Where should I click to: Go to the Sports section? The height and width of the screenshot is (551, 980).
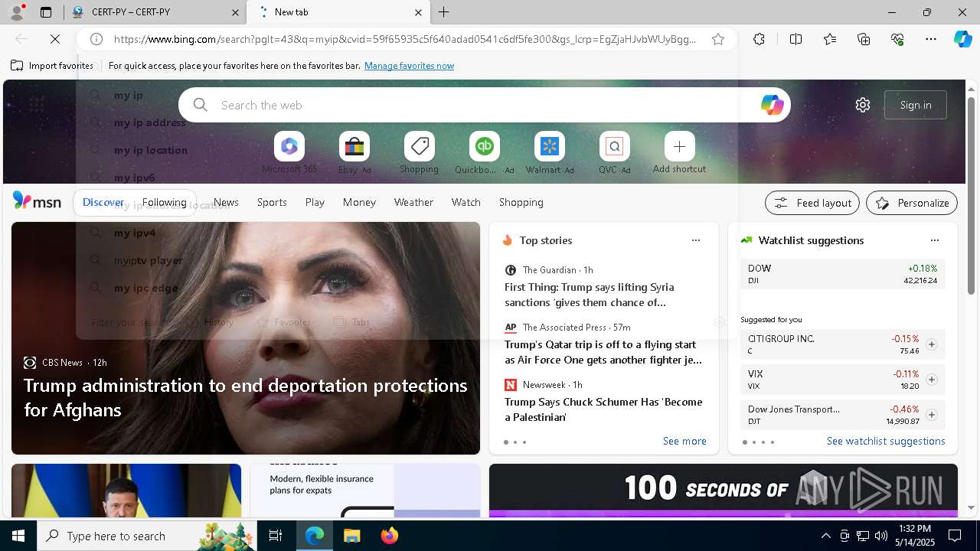[272, 202]
